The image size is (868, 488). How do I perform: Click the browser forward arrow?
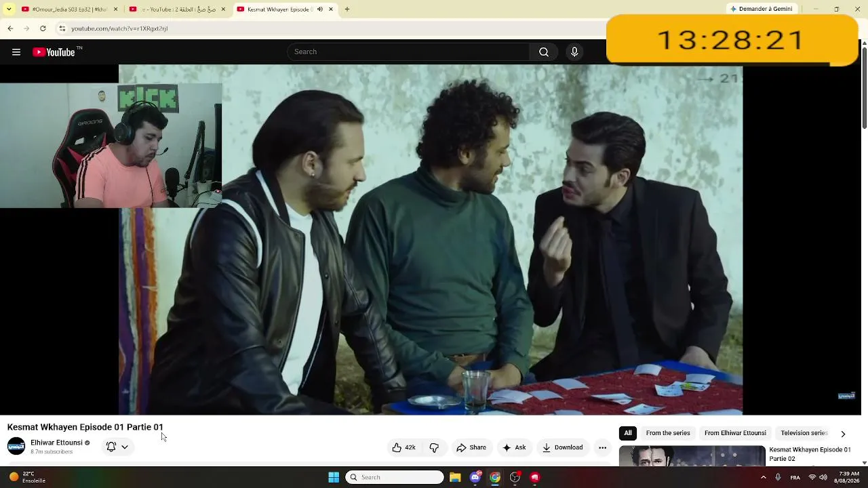coord(26,28)
